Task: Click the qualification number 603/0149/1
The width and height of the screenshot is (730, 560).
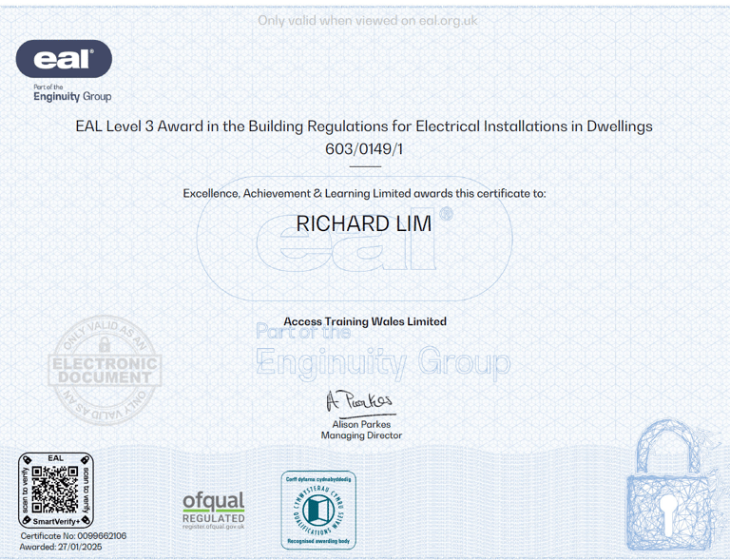Action: (x=364, y=149)
